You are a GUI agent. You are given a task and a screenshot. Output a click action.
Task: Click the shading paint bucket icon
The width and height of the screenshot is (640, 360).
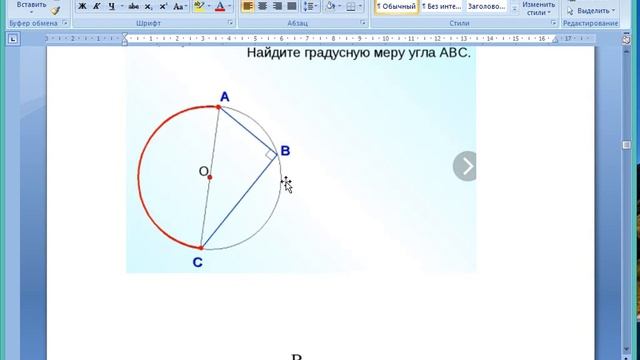coord(330,6)
